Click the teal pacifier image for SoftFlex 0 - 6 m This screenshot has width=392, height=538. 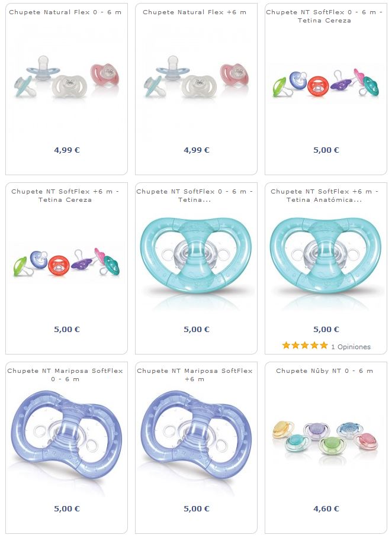196,256
